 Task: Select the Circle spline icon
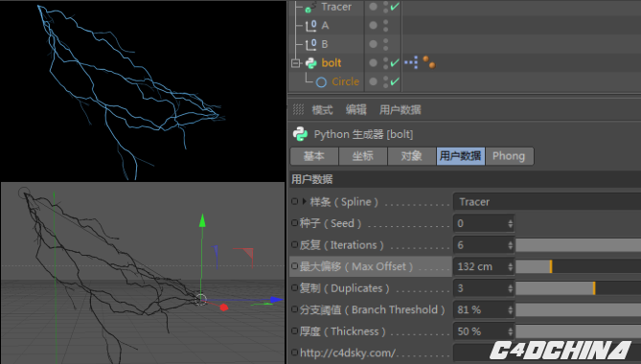coord(321,82)
